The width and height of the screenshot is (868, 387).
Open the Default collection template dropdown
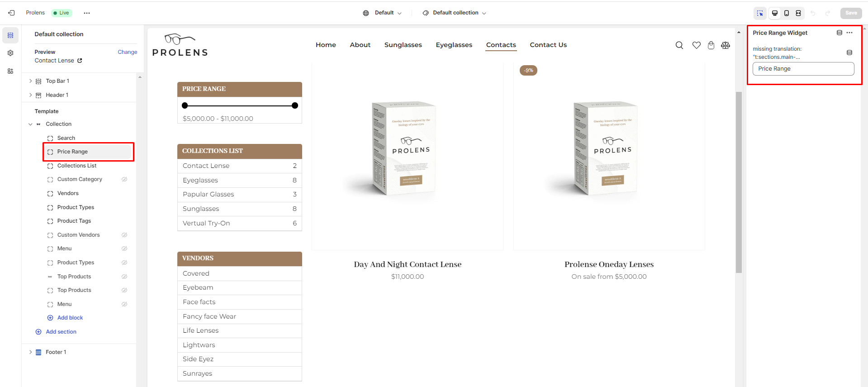point(455,13)
